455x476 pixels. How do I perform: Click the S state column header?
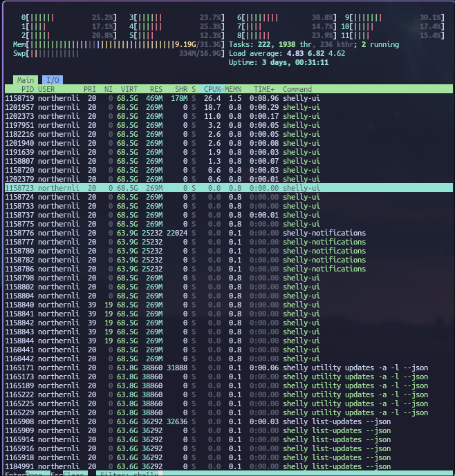click(x=194, y=89)
